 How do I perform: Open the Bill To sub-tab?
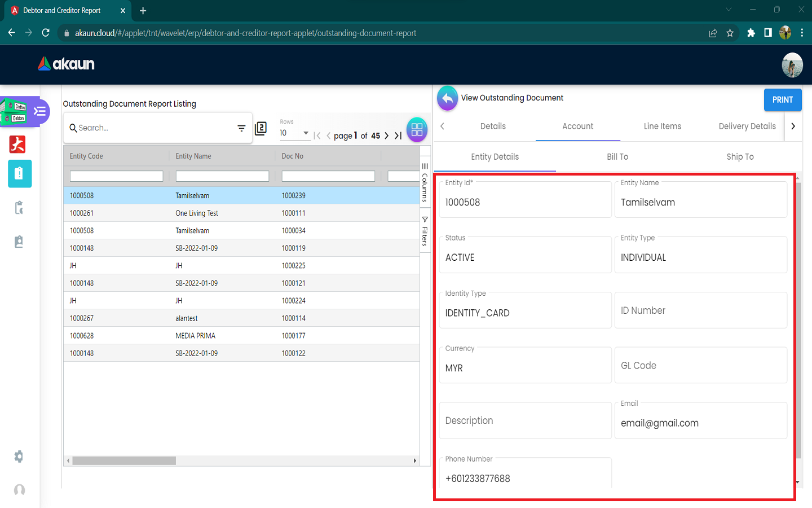[x=617, y=157]
